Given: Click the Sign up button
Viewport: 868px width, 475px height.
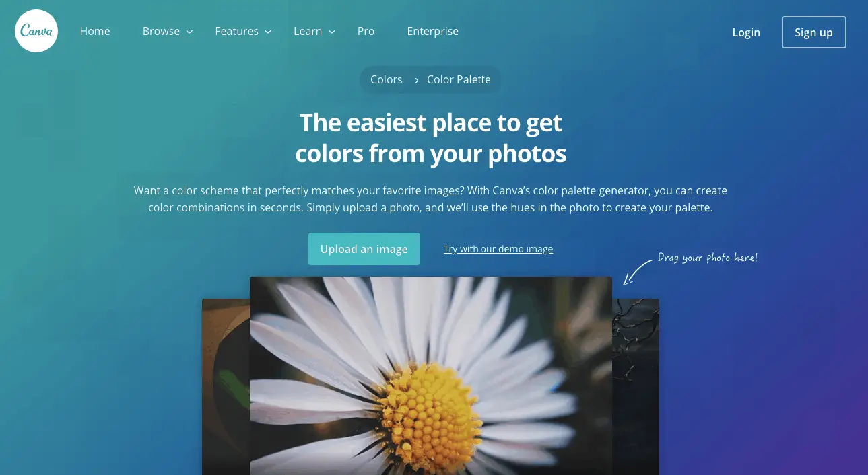Looking at the screenshot, I should pyautogui.click(x=813, y=32).
